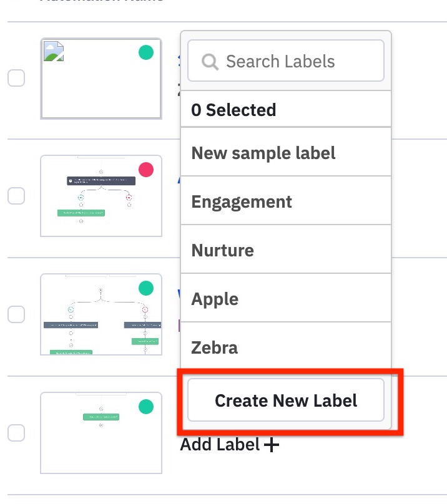This screenshot has height=504, width=447.
Task: Click the plus icon next to Add Label
Action: [x=271, y=444]
